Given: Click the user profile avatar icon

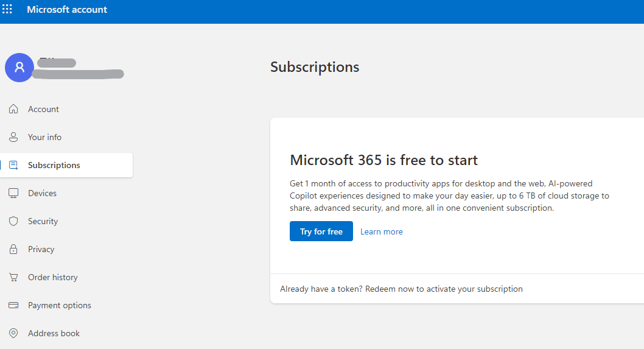Looking at the screenshot, I should click(x=19, y=68).
